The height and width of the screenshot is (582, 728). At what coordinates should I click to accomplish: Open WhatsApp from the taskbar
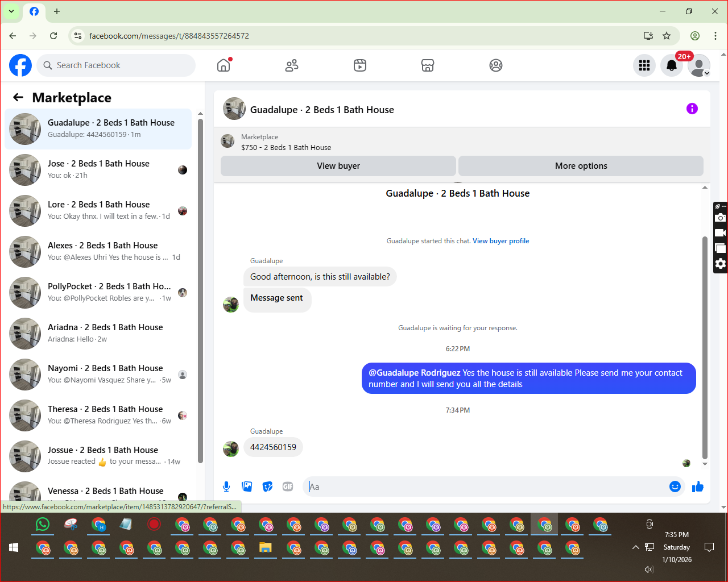coord(43,524)
